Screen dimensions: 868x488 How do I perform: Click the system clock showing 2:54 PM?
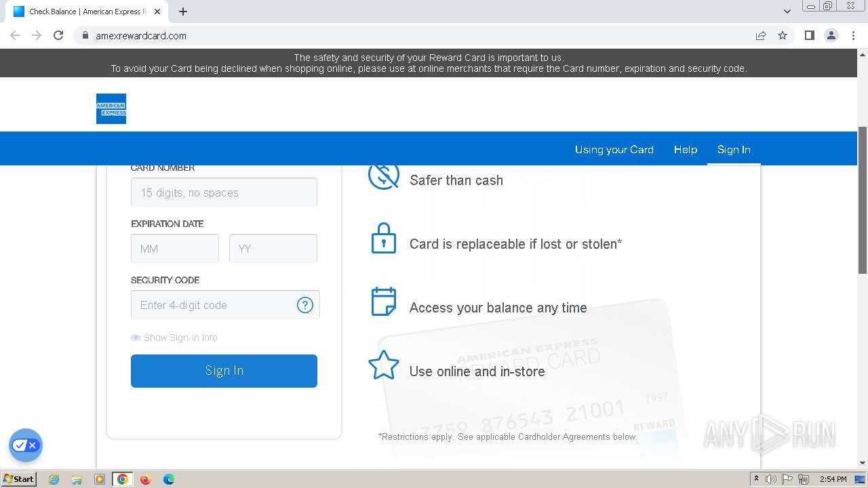pos(833,479)
